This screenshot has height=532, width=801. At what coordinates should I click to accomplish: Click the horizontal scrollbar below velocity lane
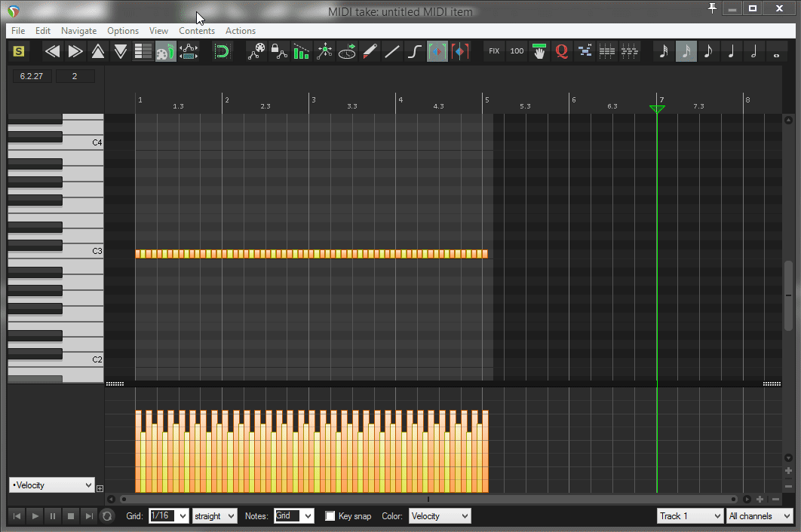(428, 499)
